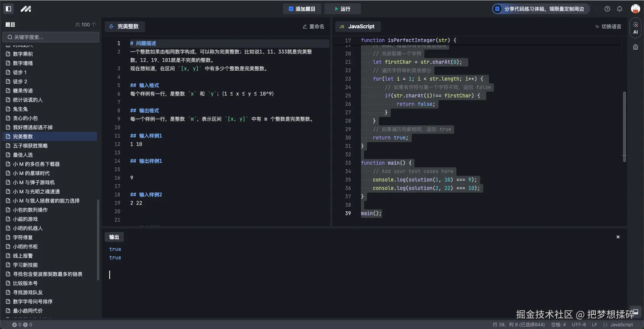Select 完美整数 in problem list
644x329 pixels.
click(50, 136)
